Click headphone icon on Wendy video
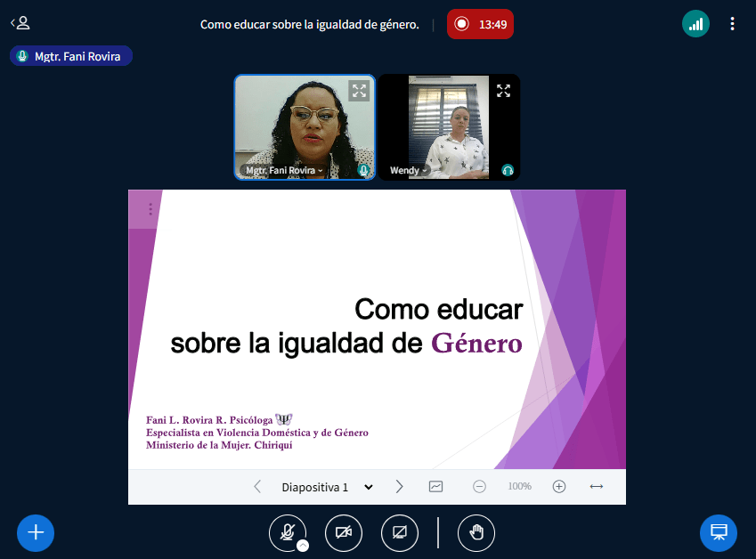 [x=508, y=170]
